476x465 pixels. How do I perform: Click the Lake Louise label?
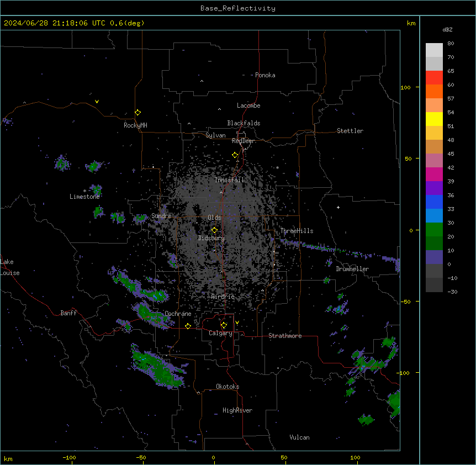pyautogui.click(x=10, y=267)
